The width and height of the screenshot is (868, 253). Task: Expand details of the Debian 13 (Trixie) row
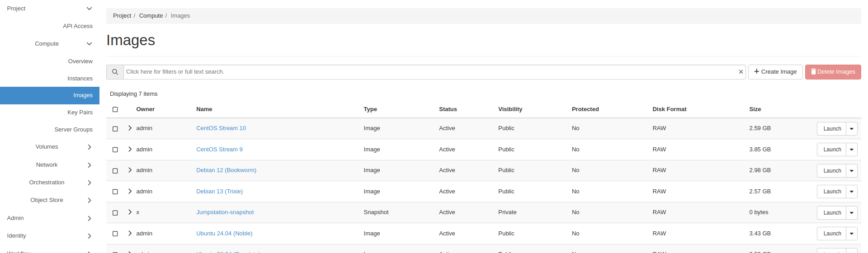pyautogui.click(x=130, y=191)
